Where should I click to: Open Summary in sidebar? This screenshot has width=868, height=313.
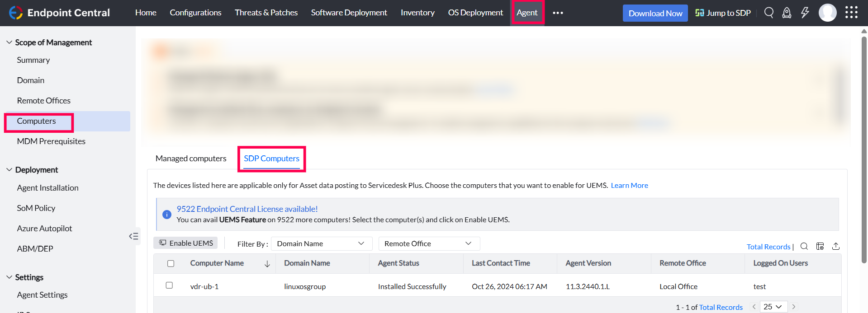click(33, 60)
